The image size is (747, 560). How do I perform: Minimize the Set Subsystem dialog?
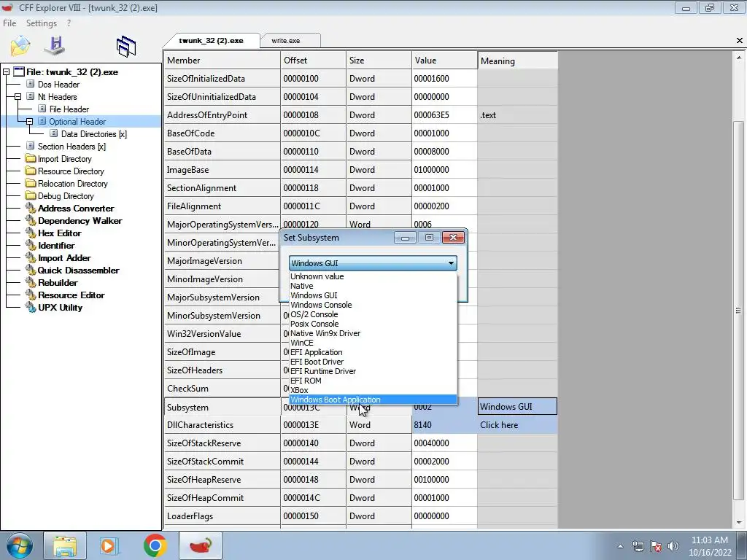click(x=405, y=237)
